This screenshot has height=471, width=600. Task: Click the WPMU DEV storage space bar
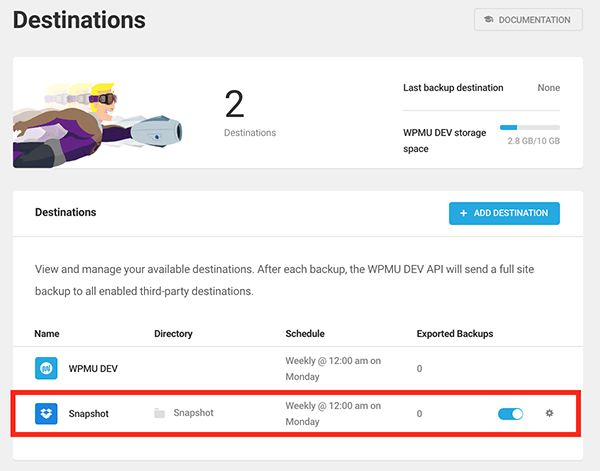click(529, 128)
